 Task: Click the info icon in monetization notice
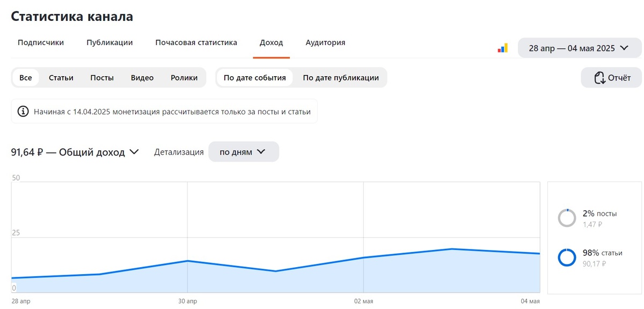pyautogui.click(x=23, y=112)
